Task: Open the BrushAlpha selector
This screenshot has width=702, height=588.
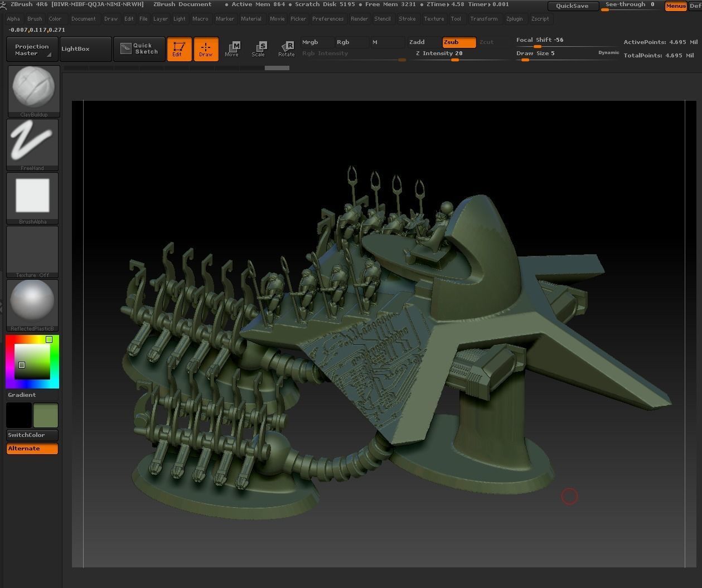Action: pos(33,198)
